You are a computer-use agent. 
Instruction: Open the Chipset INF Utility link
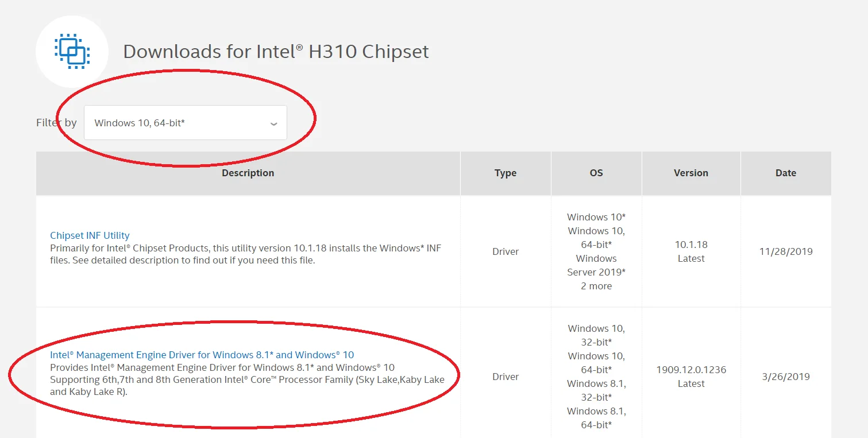(90, 235)
